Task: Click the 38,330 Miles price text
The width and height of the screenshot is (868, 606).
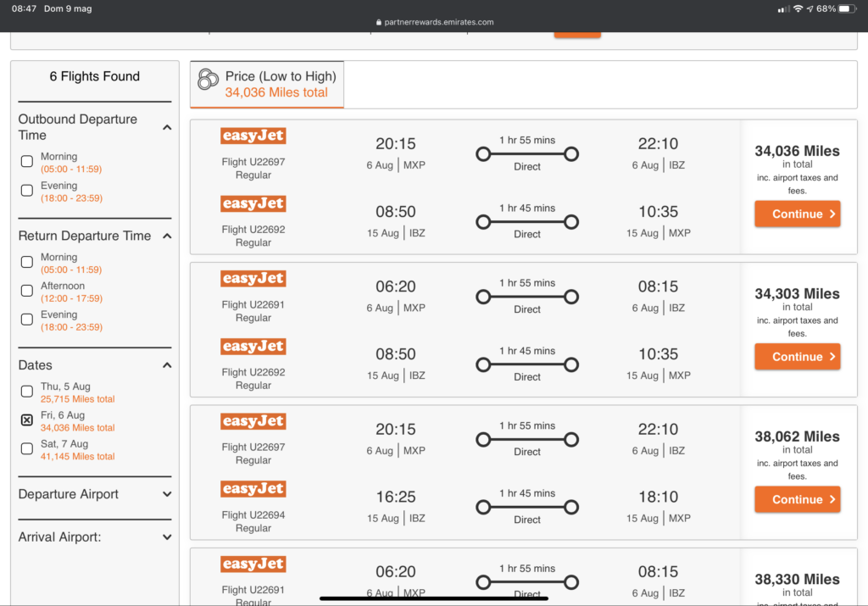Action: pyautogui.click(x=797, y=580)
